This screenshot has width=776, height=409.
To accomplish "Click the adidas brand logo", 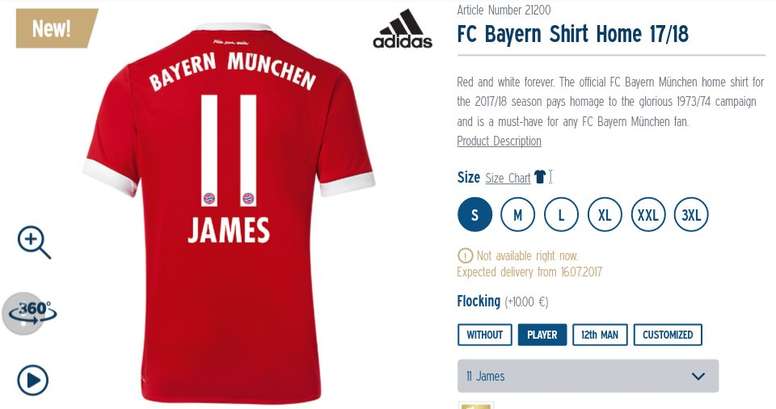I will [402, 29].
